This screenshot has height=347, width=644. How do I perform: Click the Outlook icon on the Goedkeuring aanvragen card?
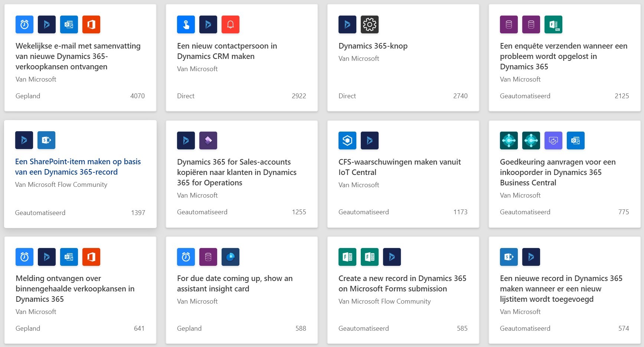[x=576, y=141]
